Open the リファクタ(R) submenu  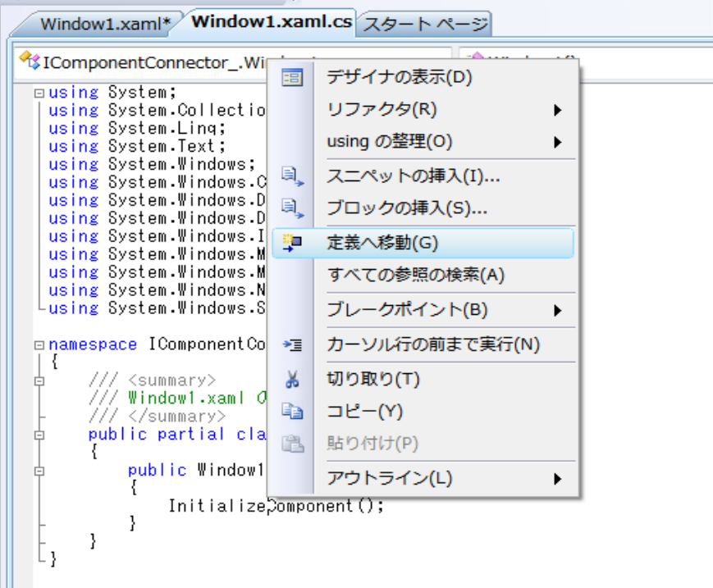(423, 110)
